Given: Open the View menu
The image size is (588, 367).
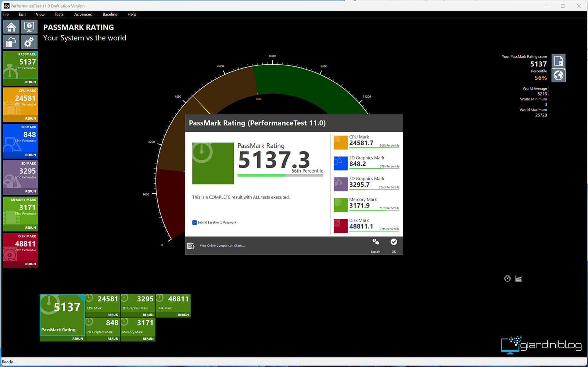Looking at the screenshot, I should coord(40,14).
